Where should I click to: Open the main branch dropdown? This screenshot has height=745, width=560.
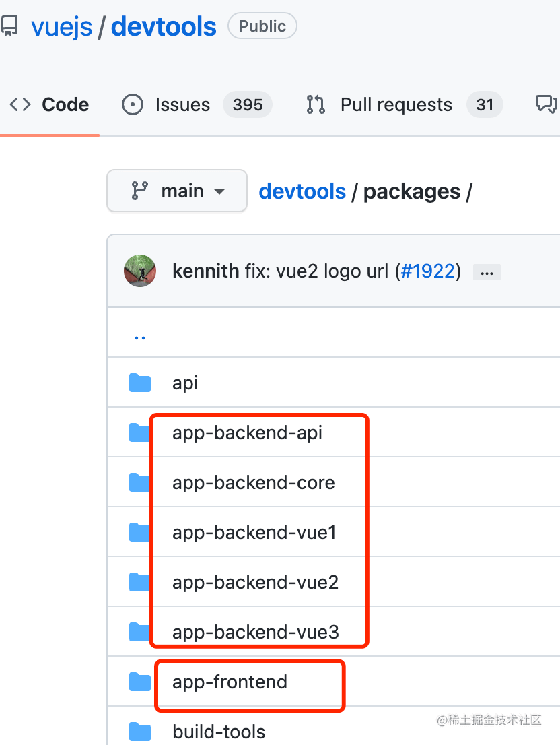(177, 191)
